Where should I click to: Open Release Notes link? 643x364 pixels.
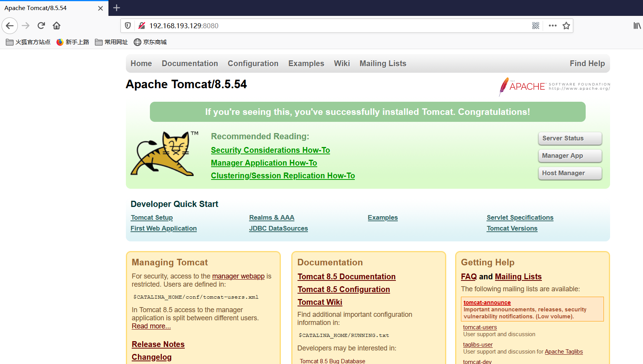click(158, 344)
